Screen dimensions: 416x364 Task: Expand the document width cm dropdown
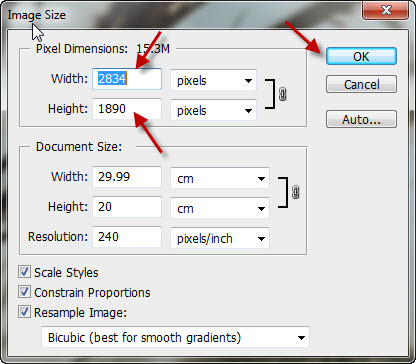[x=220, y=178]
